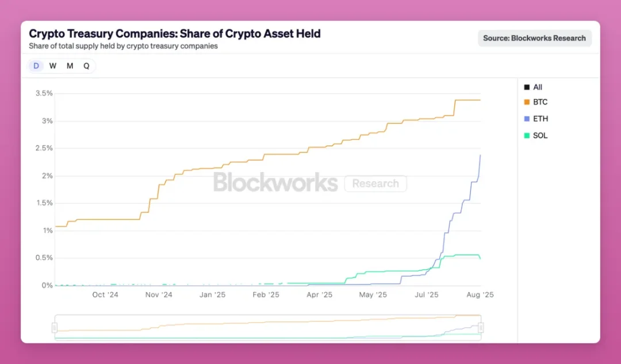Switch chart to M monthly interval
The height and width of the screenshot is (364, 621).
coord(70,66)
